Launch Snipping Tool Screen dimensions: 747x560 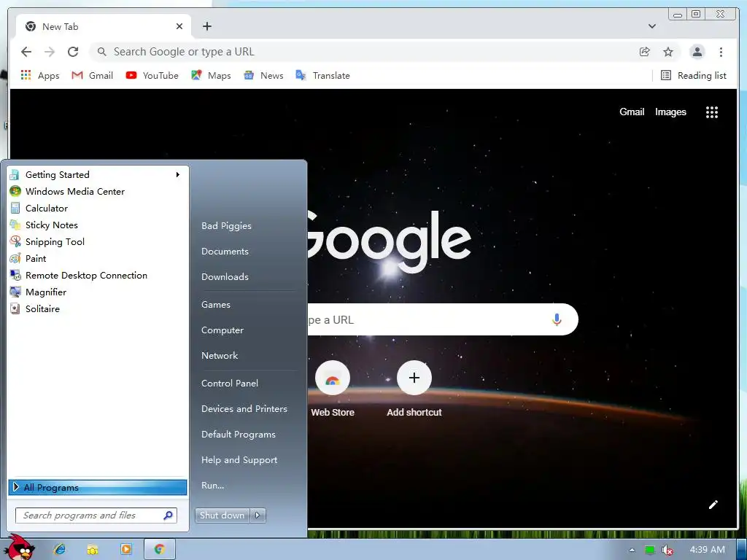(97, 242)
